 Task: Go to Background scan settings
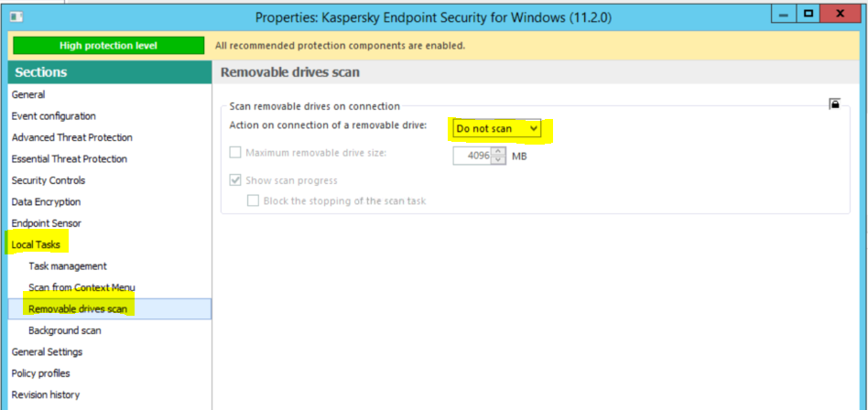(x=65, y=330)
